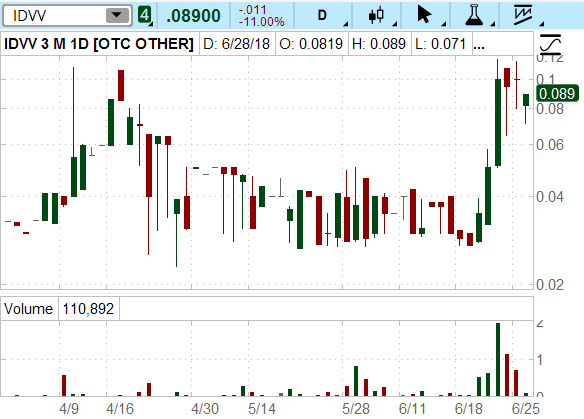Click the 0.089 price bubble on axis
584x419 pixels.
click(557, 93)
